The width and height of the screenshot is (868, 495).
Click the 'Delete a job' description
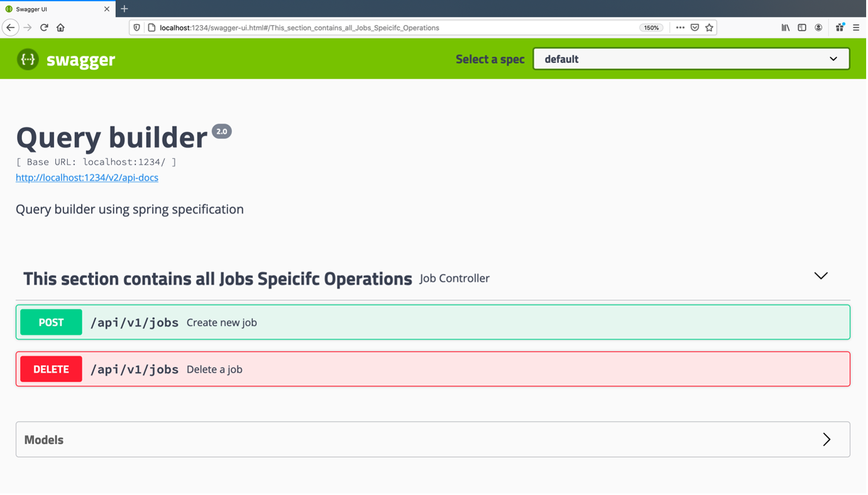(214, 369)
